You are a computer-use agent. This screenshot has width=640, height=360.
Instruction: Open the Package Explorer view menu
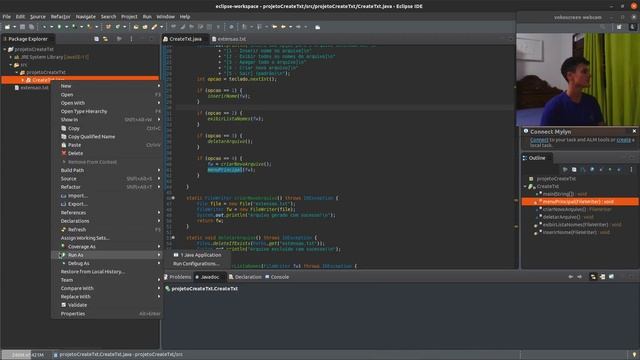click(x=131, y=39)
